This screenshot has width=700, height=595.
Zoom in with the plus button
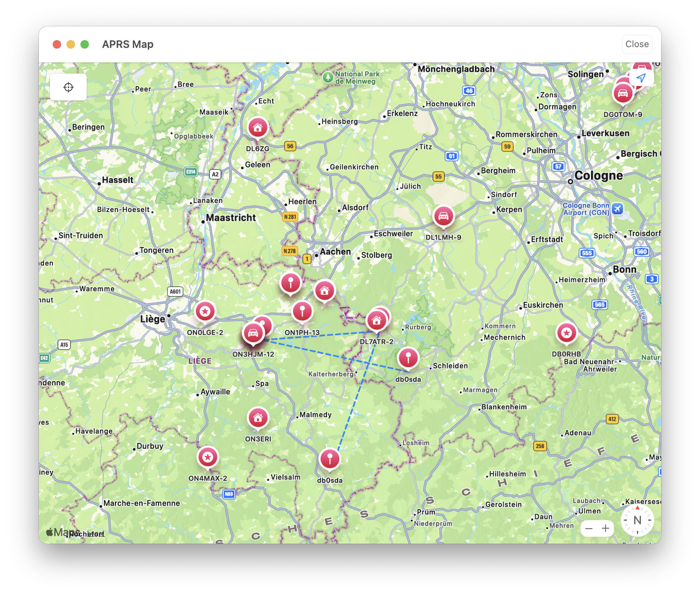606,529
